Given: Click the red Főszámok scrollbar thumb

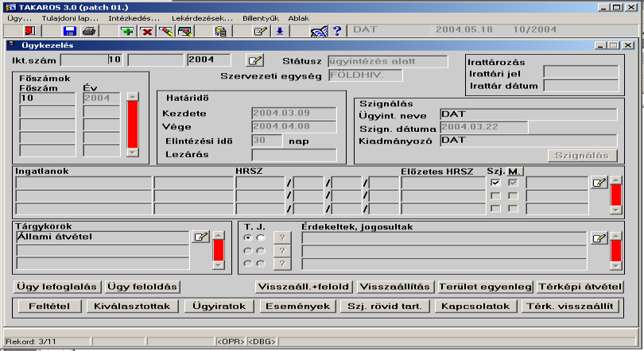Looking at the screenshot, I should point(132,125).
